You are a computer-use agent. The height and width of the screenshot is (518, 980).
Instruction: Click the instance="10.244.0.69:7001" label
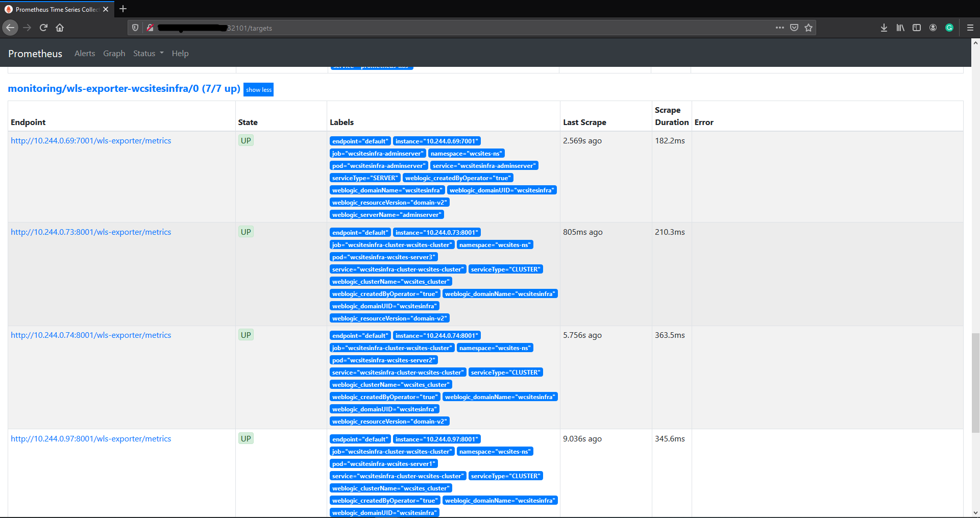coord(437,141)
